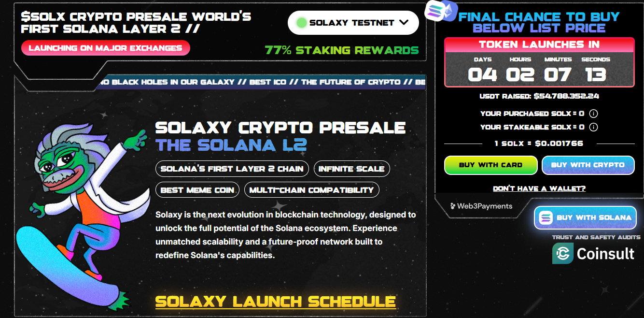
Task: Open the Don't Have A Wallet link
Action: pos(539,188)
